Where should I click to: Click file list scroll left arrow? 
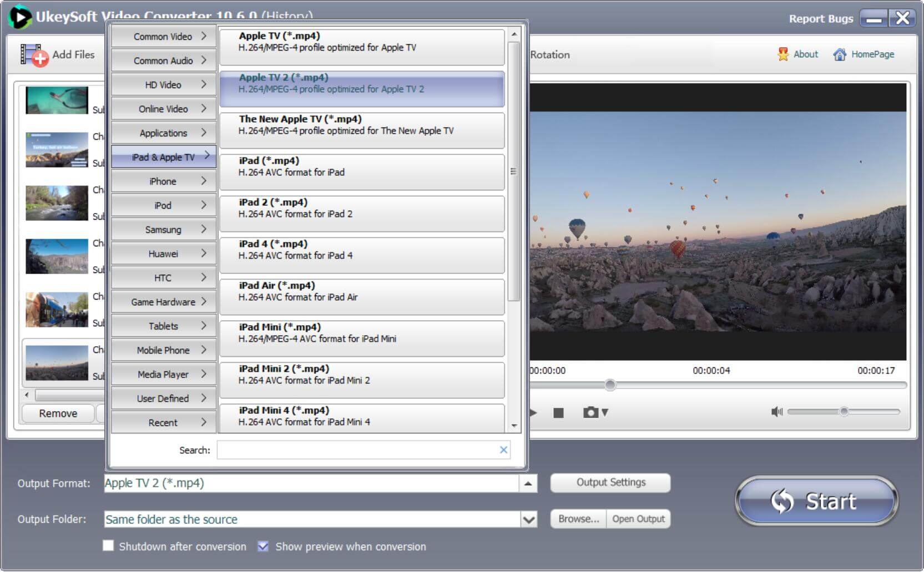27,395
